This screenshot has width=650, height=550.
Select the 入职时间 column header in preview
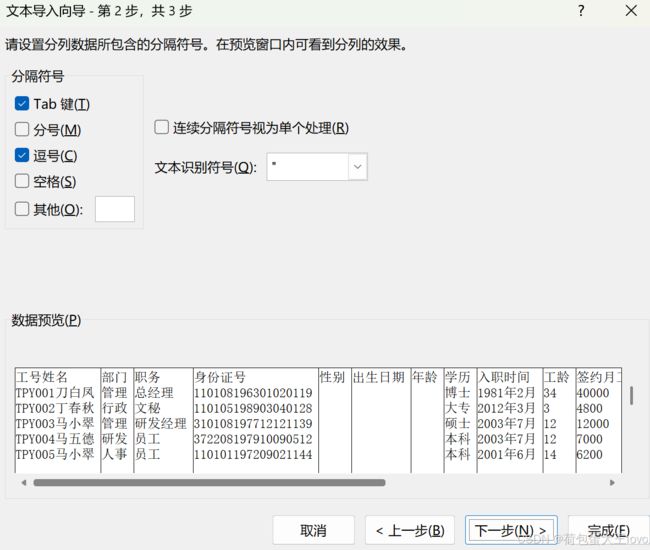coord(504,377)
